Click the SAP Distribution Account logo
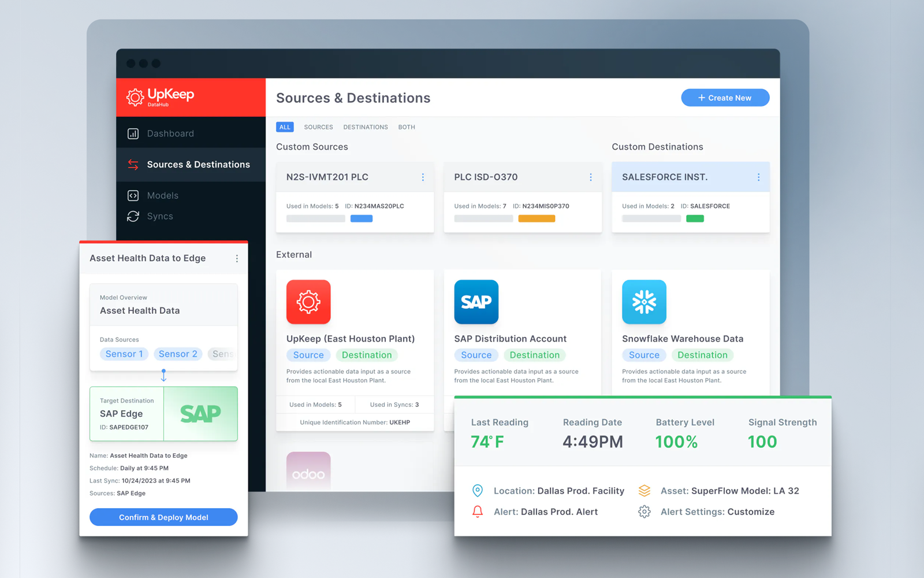 (476, 302)
